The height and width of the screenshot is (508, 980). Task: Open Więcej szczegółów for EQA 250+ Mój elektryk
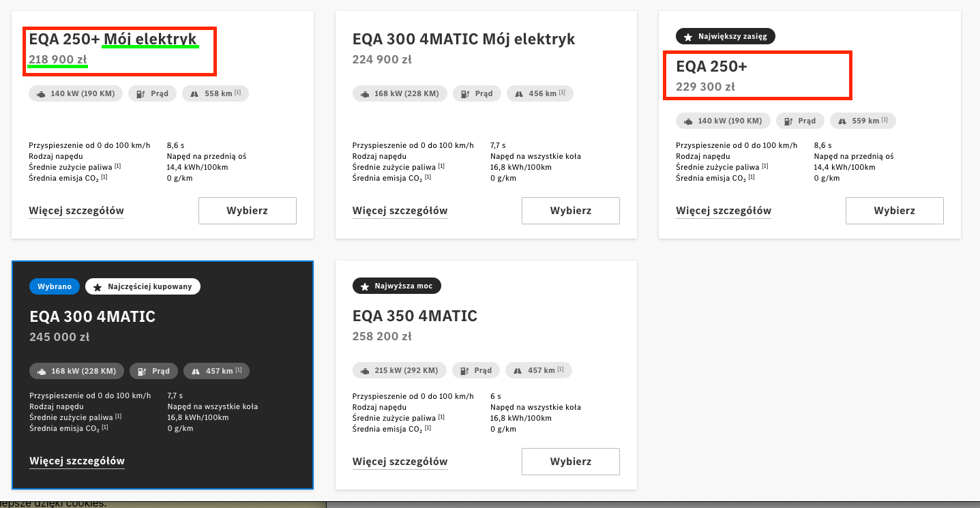76,211
